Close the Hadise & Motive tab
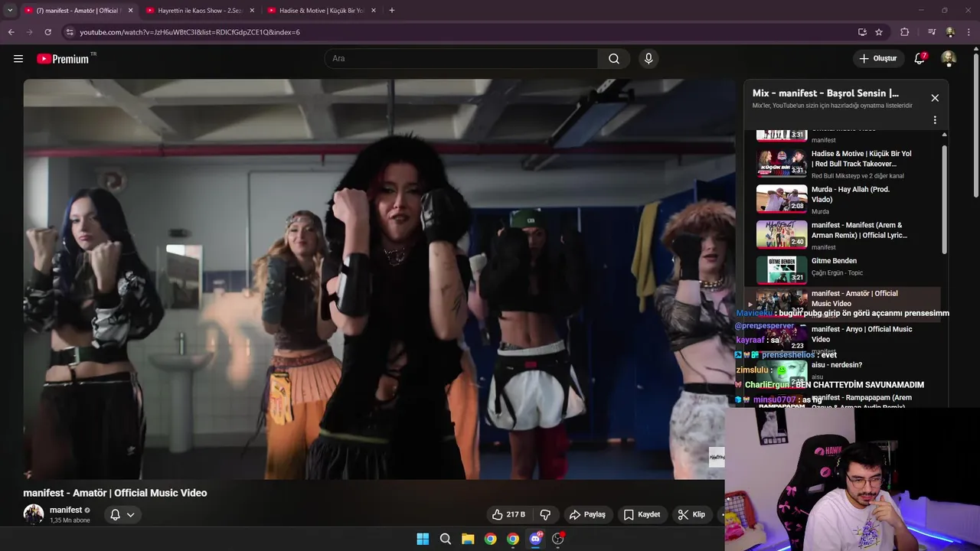The height and width of the screenshot is (551, 980). point(374,11)
